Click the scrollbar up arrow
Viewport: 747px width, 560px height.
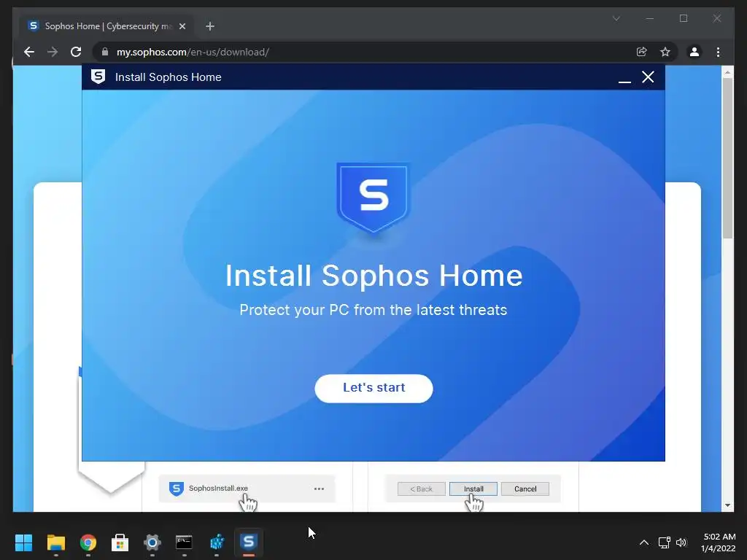coord(727,72)
